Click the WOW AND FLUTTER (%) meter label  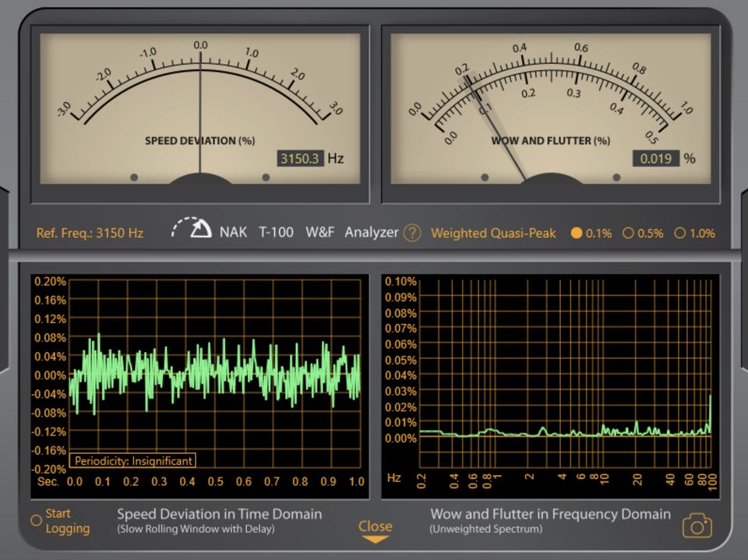(551, 141)
